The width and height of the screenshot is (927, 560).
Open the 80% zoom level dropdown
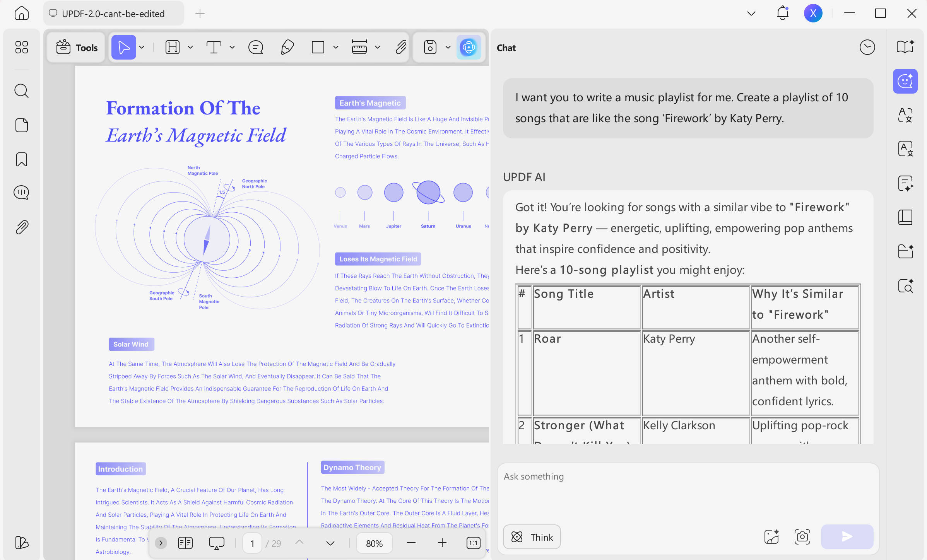pos(374,543)
